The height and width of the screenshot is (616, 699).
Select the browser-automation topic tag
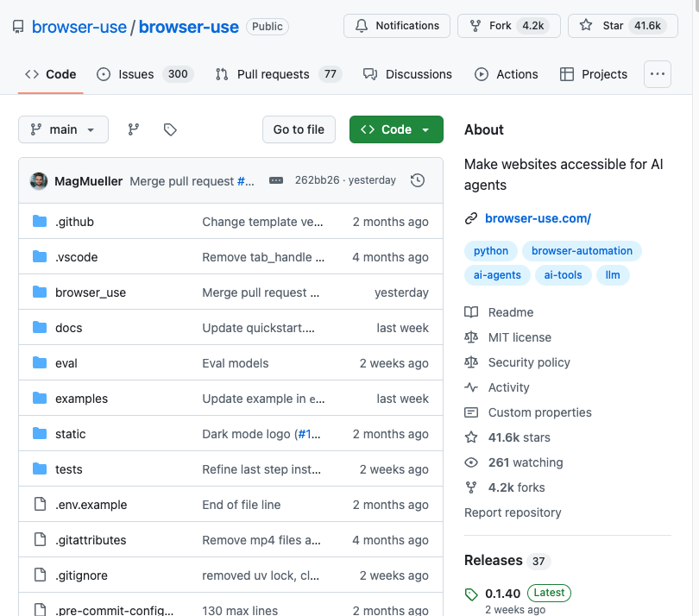tap(582, 251)
